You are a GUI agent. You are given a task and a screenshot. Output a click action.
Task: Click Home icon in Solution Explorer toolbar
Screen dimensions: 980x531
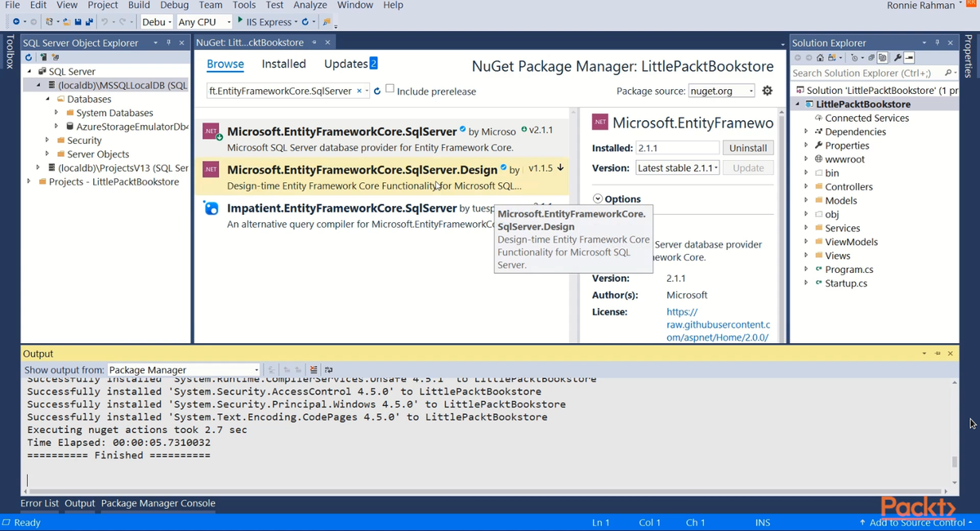(820, 58)
